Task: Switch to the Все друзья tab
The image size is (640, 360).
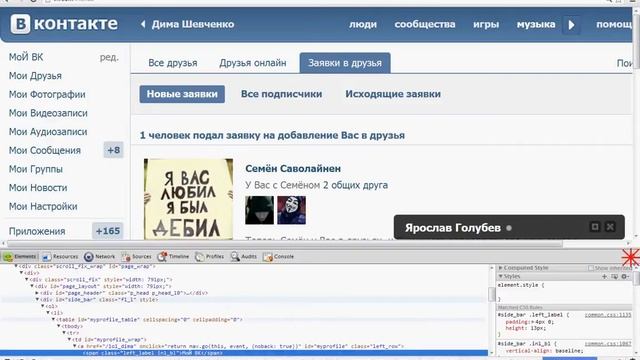Action: pyautogui.click(x=173, y=63)
